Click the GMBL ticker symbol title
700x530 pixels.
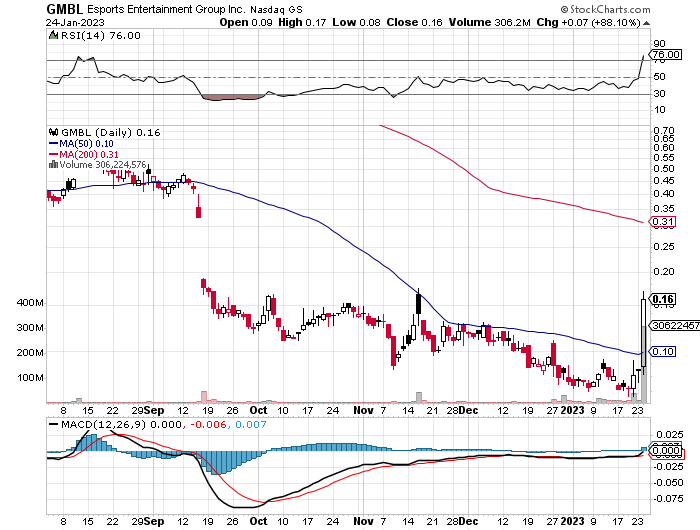(65, 9)
